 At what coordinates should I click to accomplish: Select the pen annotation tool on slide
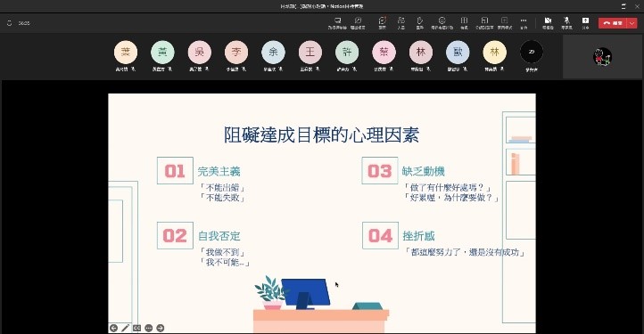(x=125, y=328)
